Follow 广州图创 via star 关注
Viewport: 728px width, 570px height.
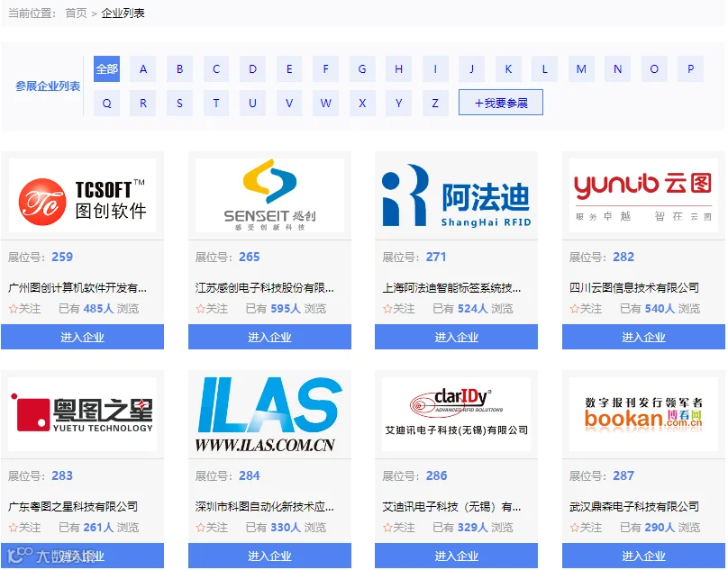coord(24,309)
